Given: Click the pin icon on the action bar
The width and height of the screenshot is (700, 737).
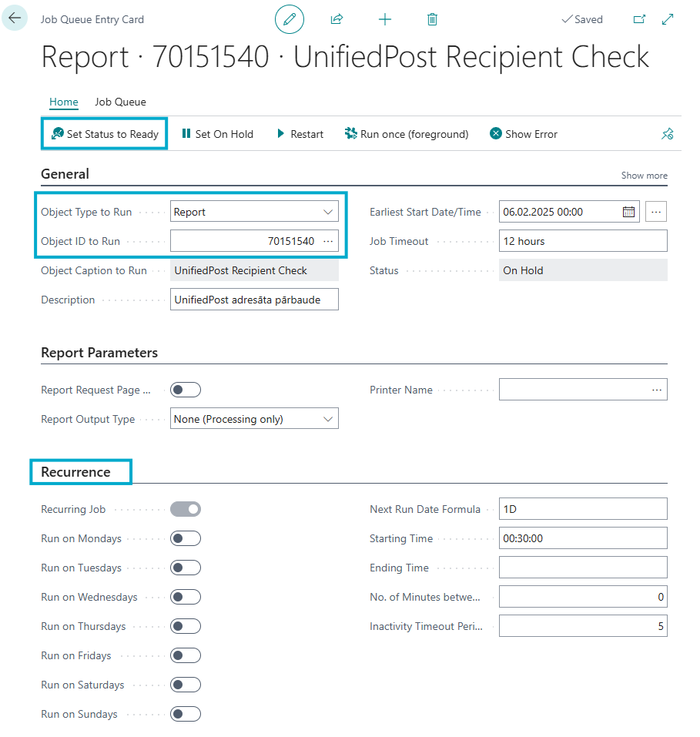Looking at the screenshot, I should point(667,134).
